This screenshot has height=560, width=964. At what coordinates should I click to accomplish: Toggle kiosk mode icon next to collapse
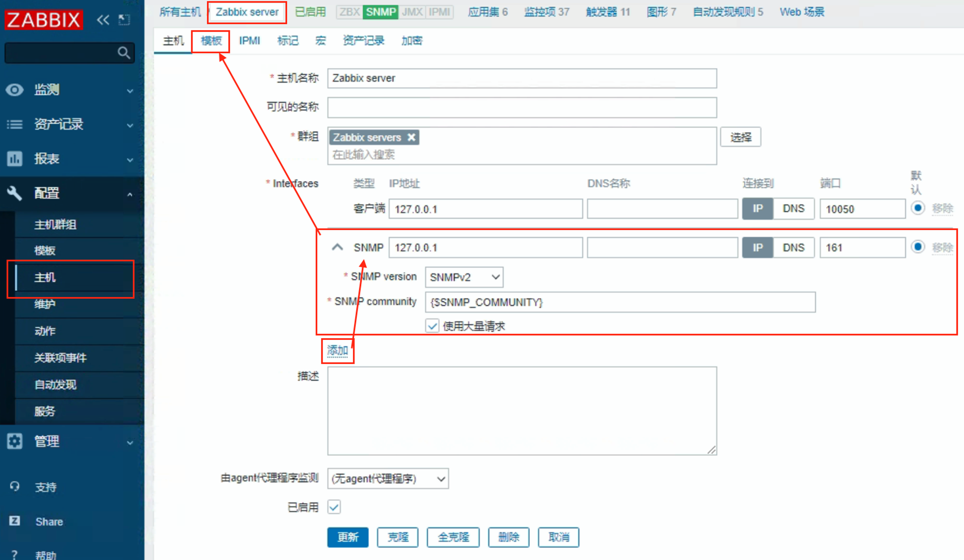[124, 20]
